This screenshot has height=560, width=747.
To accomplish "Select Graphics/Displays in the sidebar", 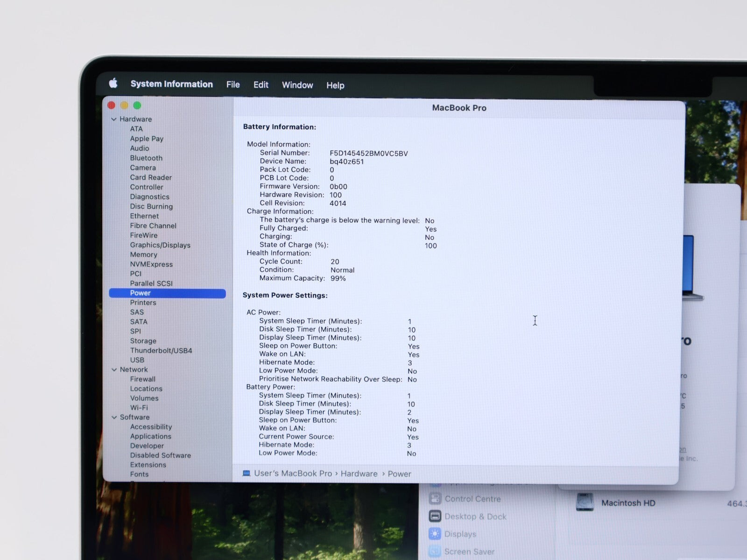I will pos(160,245).
